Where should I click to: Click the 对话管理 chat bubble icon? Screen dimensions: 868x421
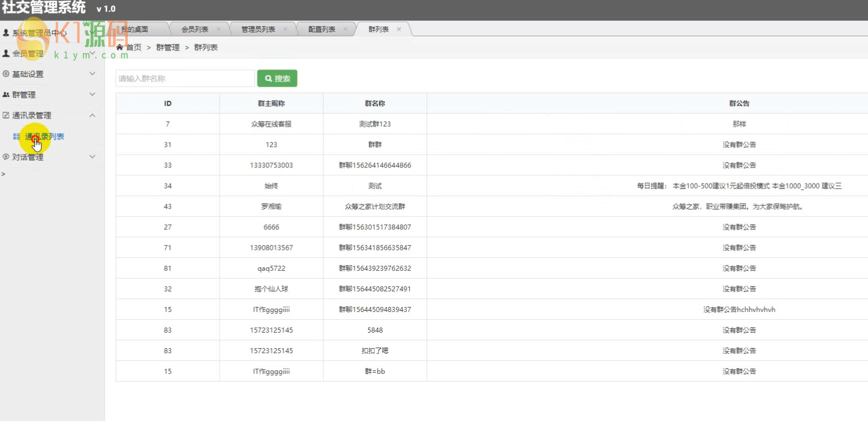(x=6, y=157)
